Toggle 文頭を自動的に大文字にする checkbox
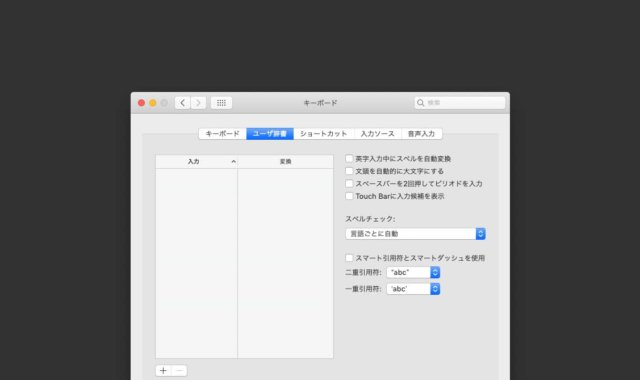640x380 pixels. coord(349,171)
